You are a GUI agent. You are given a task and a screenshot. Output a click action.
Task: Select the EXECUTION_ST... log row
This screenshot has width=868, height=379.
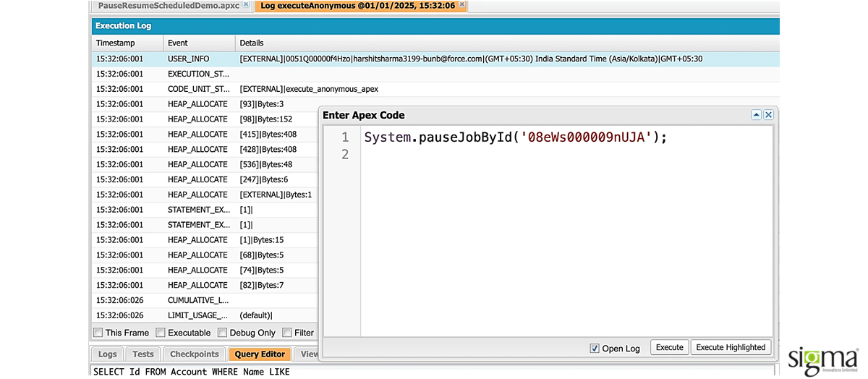pos(435,74)
